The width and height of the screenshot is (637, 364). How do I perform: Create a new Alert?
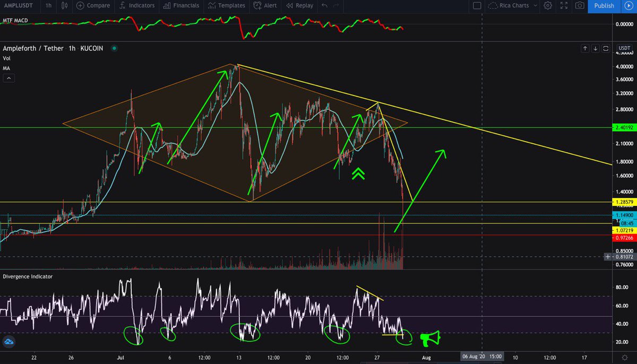[x=265, y=6]
